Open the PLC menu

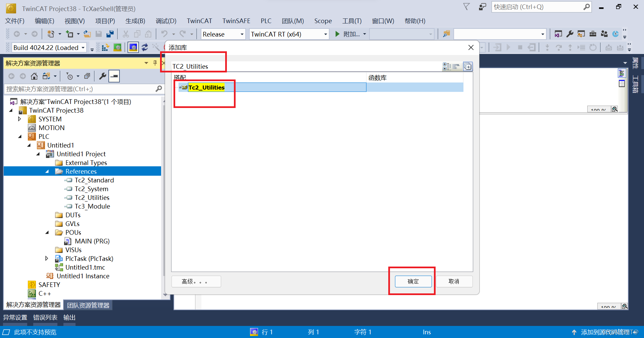266,21
